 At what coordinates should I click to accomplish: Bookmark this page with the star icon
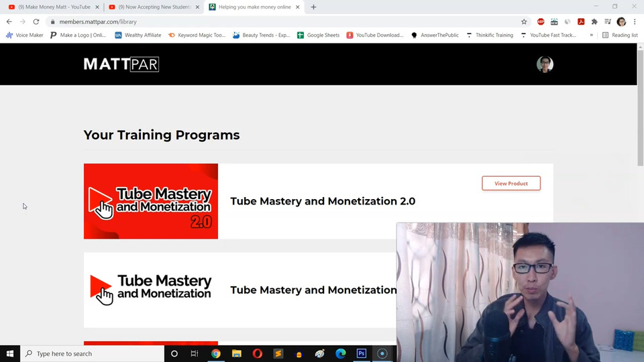pyautogui.click(x=524, y=21)
